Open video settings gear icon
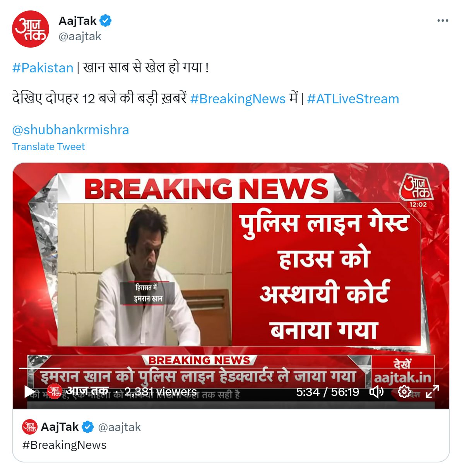 [x=404, y=392]
